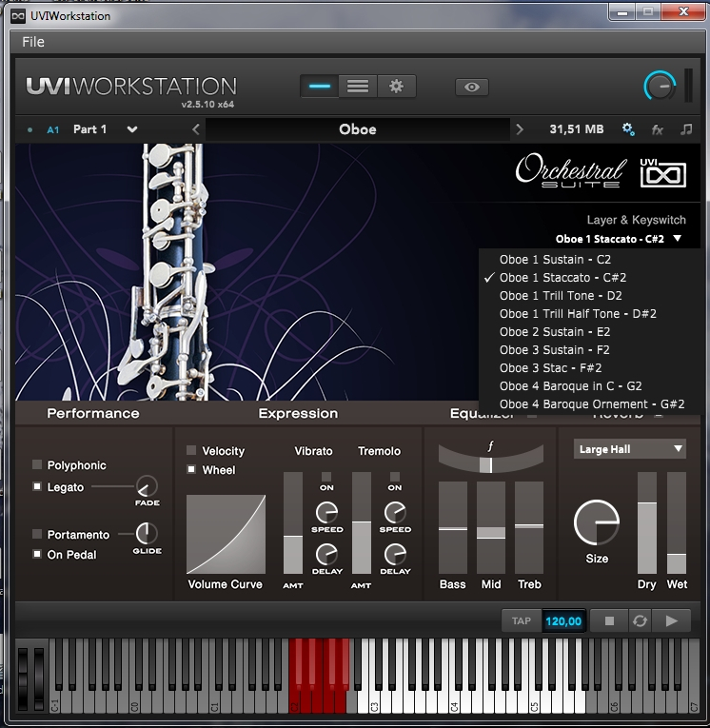Expand the Part 1 chevron dropdown

(132, 129)
